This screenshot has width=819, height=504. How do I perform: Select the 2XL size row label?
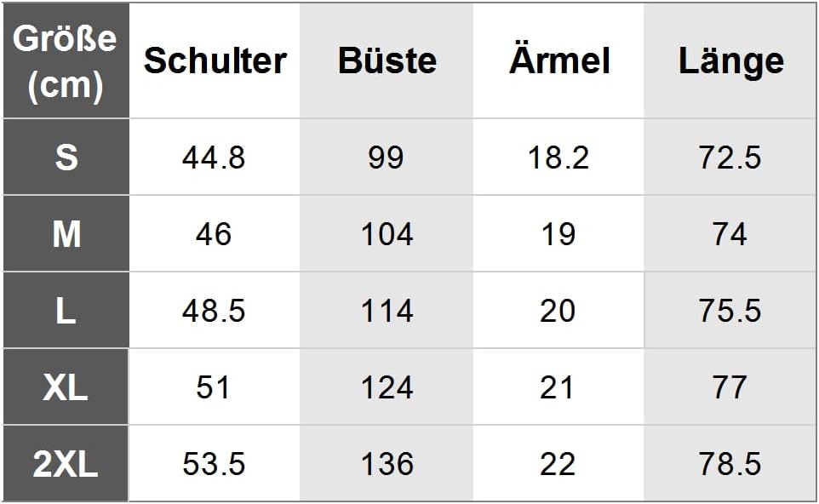pyautogui.click(x=66, y=464)
